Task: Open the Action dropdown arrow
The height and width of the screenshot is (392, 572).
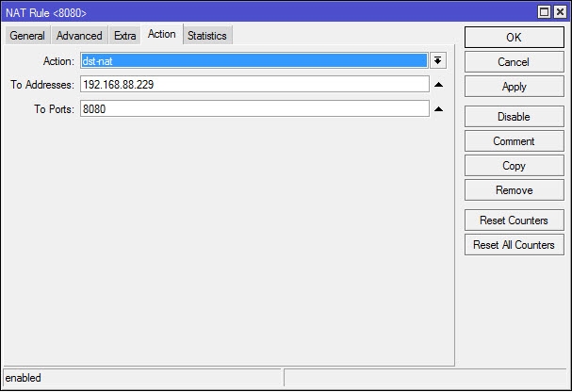Action: click(438, 60)
